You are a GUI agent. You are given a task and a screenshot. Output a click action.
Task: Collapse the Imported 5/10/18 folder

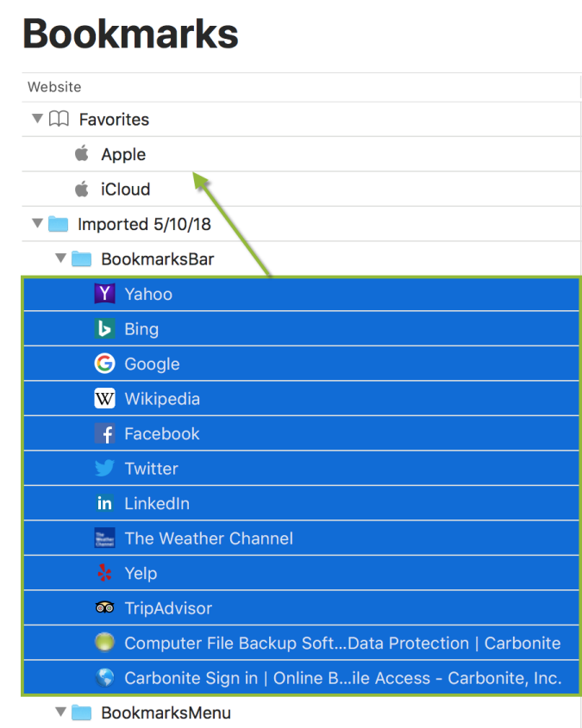(37, 224)
